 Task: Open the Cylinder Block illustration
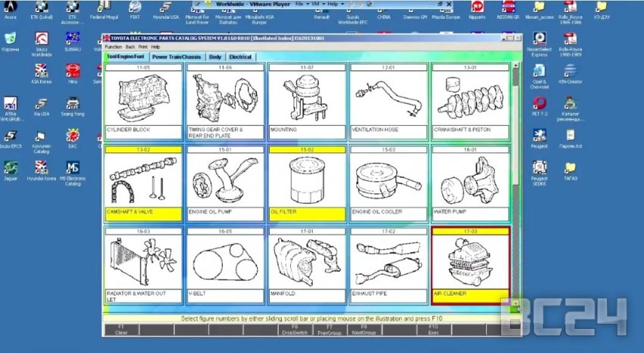click(x=143, y=99)
